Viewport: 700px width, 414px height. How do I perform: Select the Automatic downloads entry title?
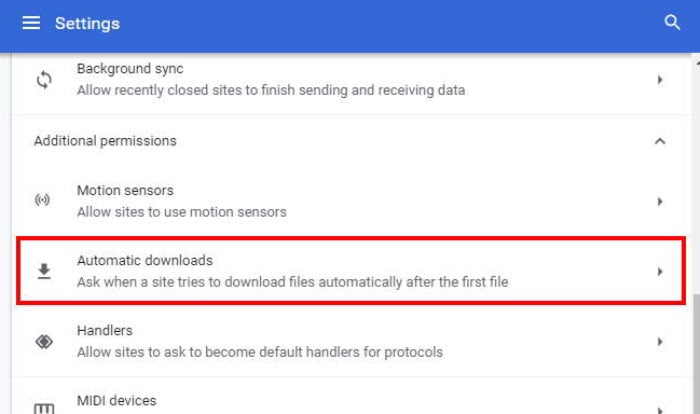pos(145,260)
